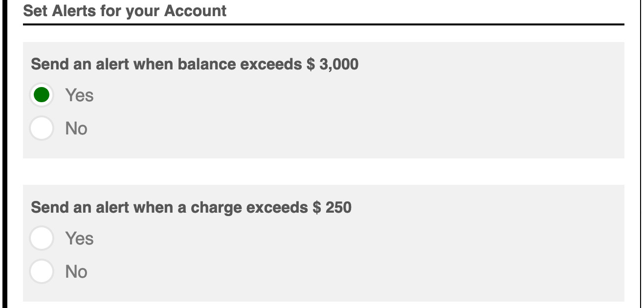
Task: Click the "No" label text under charge alert
Action: (76, 272)
